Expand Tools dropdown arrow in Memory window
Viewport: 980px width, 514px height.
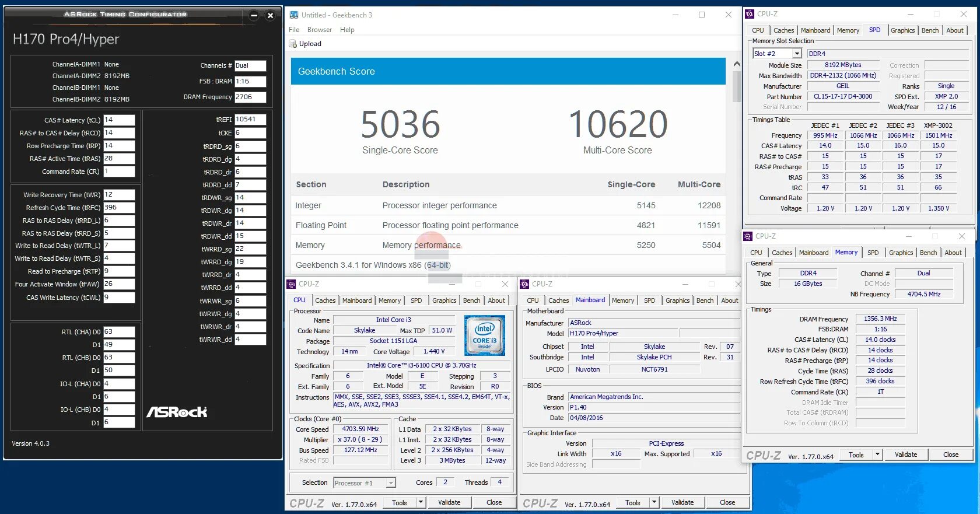877,454
